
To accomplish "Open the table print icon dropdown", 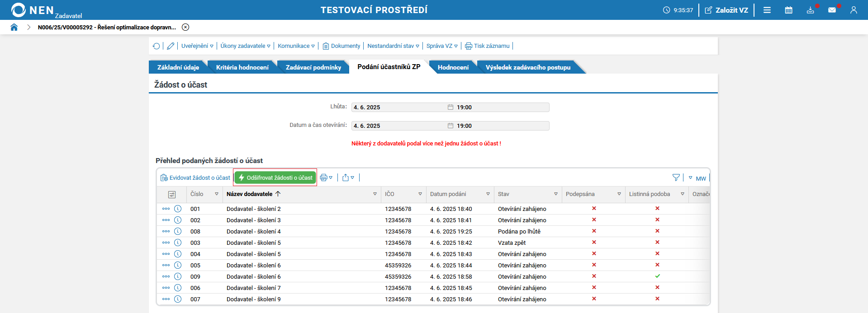I will point(326,178).
